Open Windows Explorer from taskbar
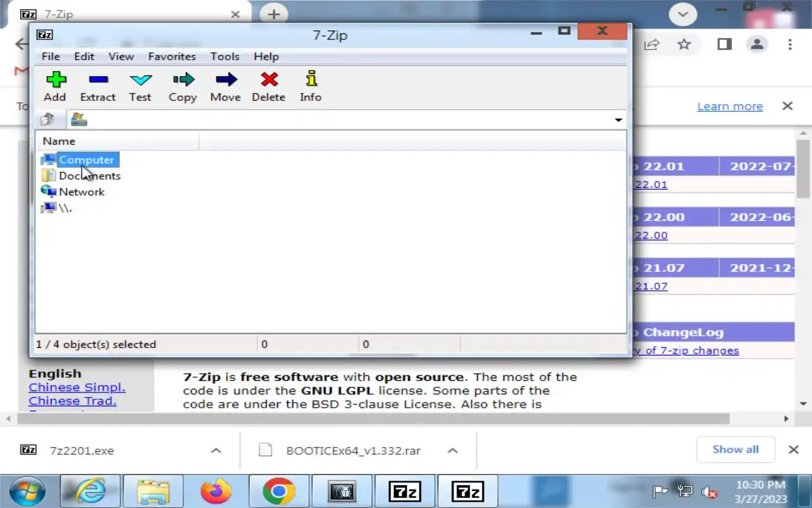Viewport: 812px width, 508px height. click(x=154, y=491)
